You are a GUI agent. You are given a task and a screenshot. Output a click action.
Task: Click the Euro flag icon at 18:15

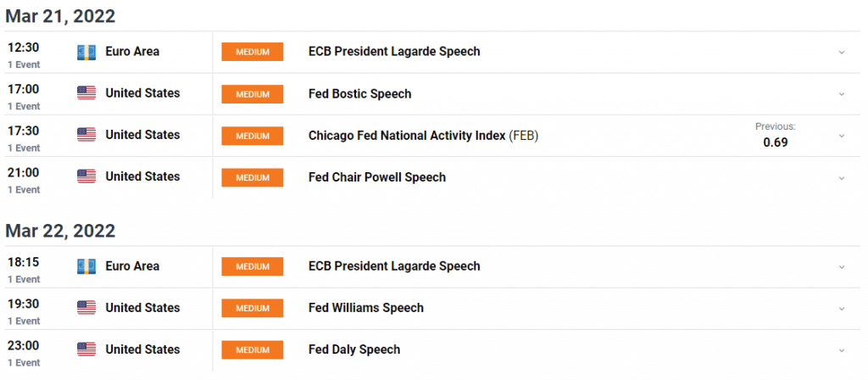86,266
